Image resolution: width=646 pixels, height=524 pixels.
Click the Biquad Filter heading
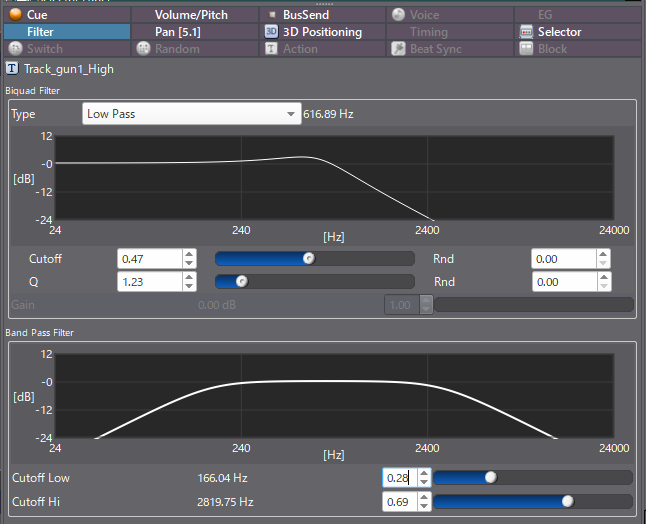coord(33,91)
